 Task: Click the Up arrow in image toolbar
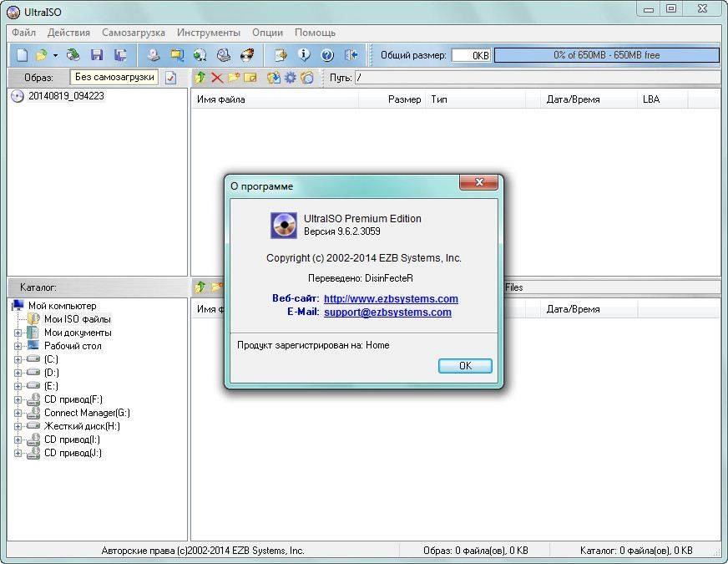pos(200,78)
